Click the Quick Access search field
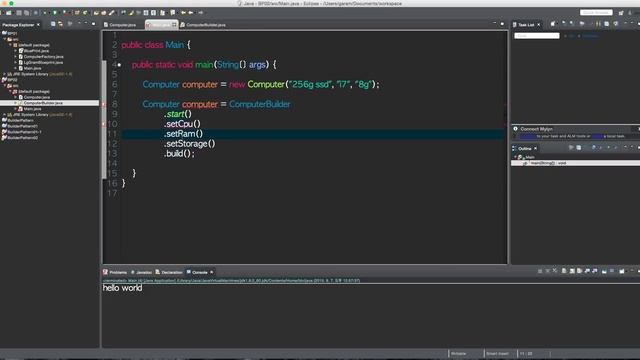640x360 pixels. tap(596, 13)
